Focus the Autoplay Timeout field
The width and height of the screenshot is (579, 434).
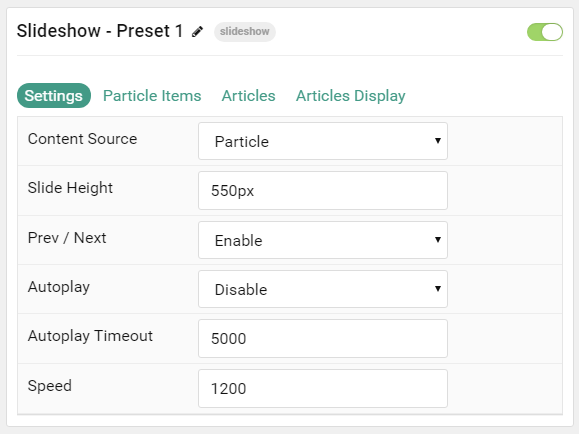323,338
